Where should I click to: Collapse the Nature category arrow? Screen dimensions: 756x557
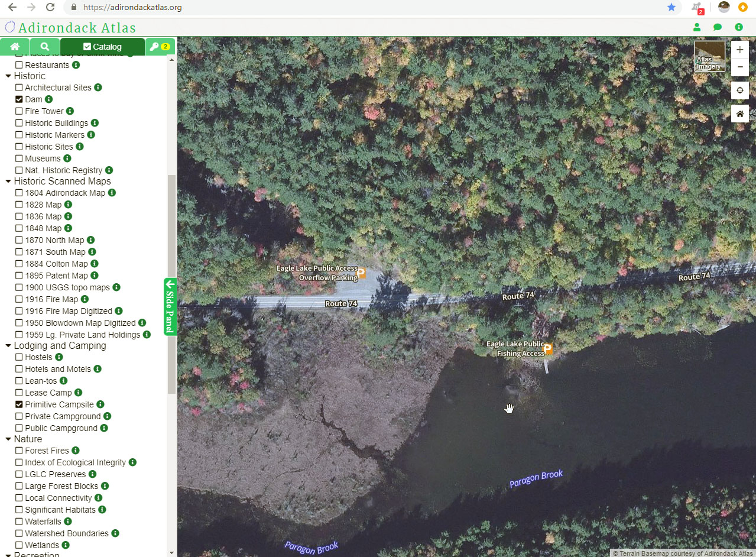[8, 439]
